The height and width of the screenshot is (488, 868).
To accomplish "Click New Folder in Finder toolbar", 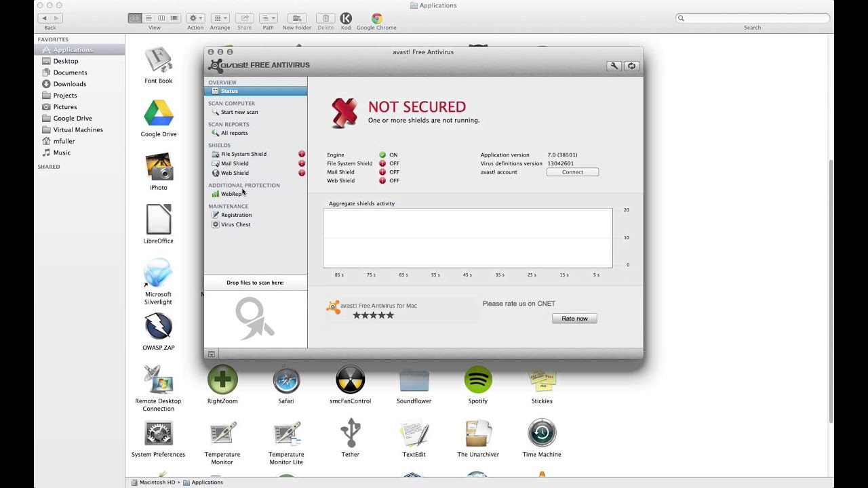I will point(297,18).
